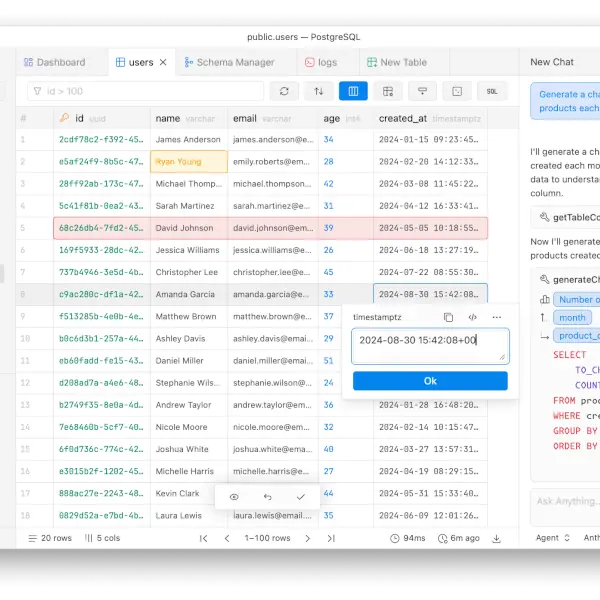Screen dimensions: 600x600
Task: Toggle the highlighted blue columns view button
Action: [353, 91]
